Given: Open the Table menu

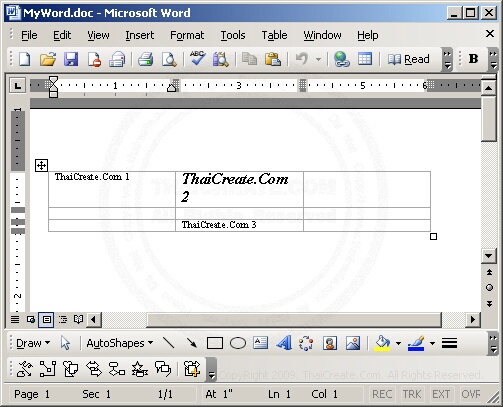Looking at the screenshot, I should [x=274, y=35].
